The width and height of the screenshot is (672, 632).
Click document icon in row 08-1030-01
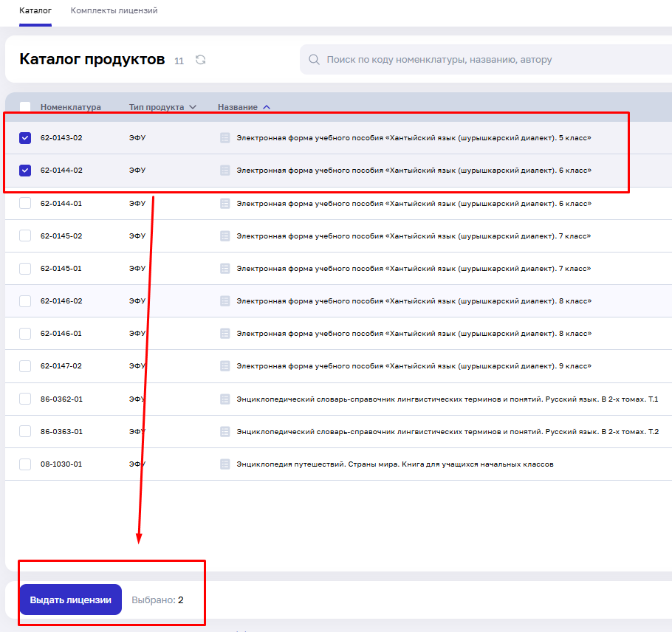click(225, 464)
